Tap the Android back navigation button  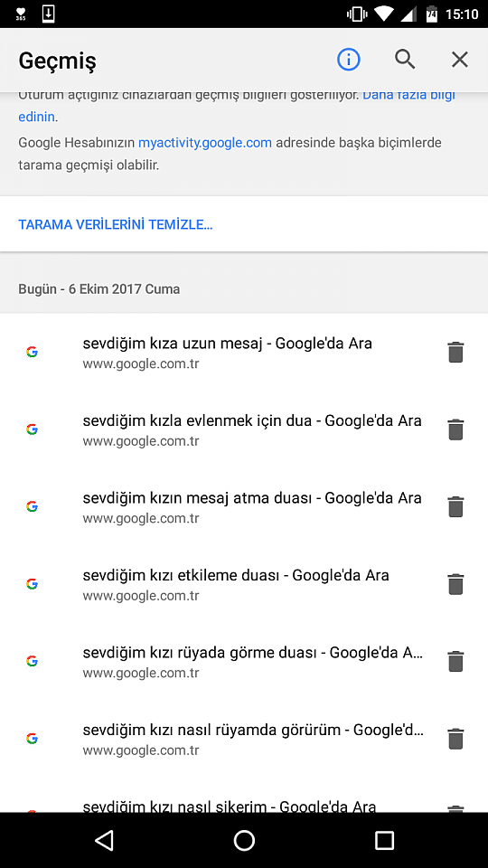click(104, 840)
